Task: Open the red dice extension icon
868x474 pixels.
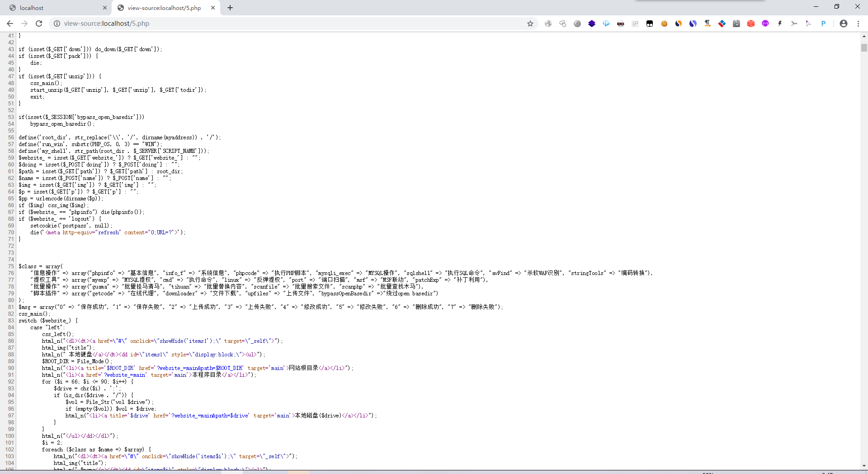Action: tap(751, 24)
